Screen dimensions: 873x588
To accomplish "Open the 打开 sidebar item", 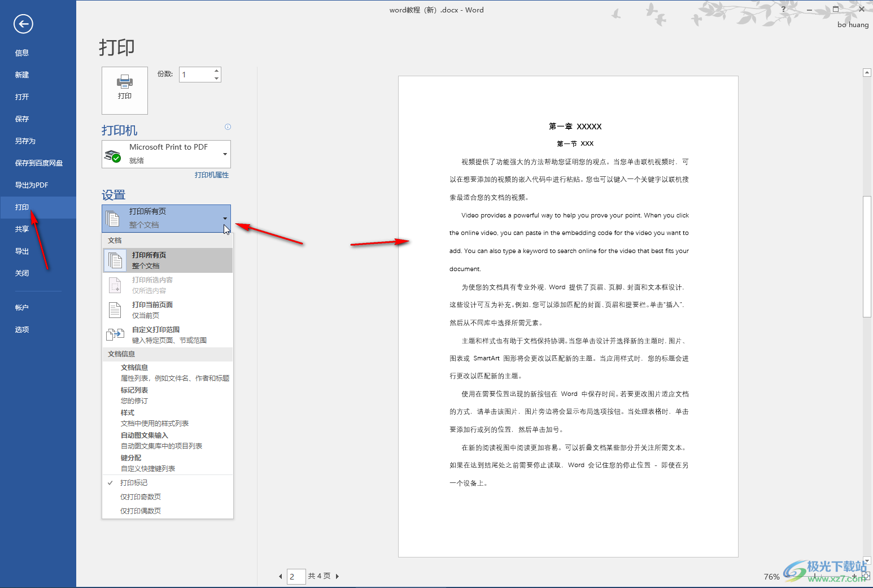I will pyautogui.click(x=38, y=97).
